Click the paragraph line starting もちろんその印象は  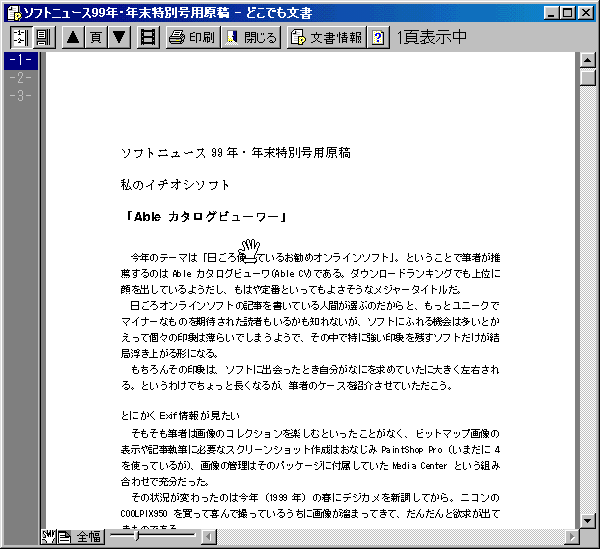coord(315,370)
